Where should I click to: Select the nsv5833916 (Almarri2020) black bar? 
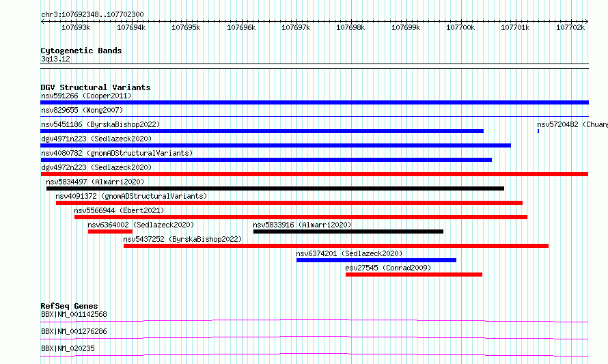pos(348,232)
